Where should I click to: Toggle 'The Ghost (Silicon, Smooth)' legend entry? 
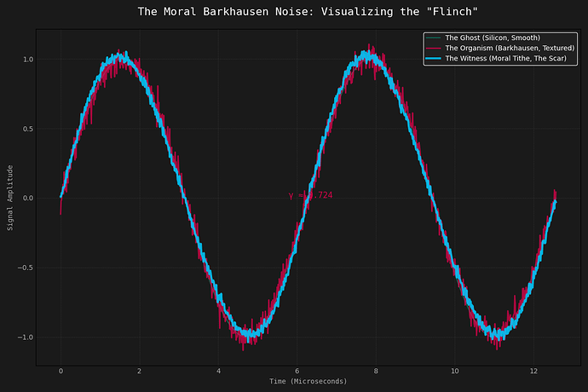493,38
